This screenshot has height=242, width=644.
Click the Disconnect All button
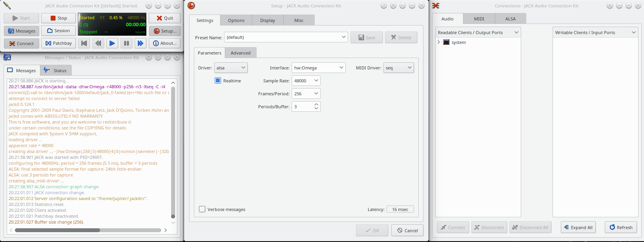click(530, 227)
